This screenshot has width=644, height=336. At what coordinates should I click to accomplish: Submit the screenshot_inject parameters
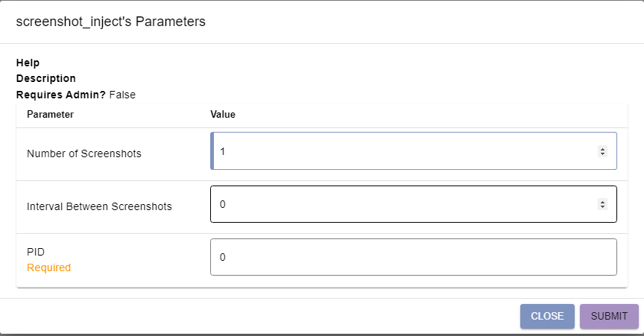pos(609,317)
